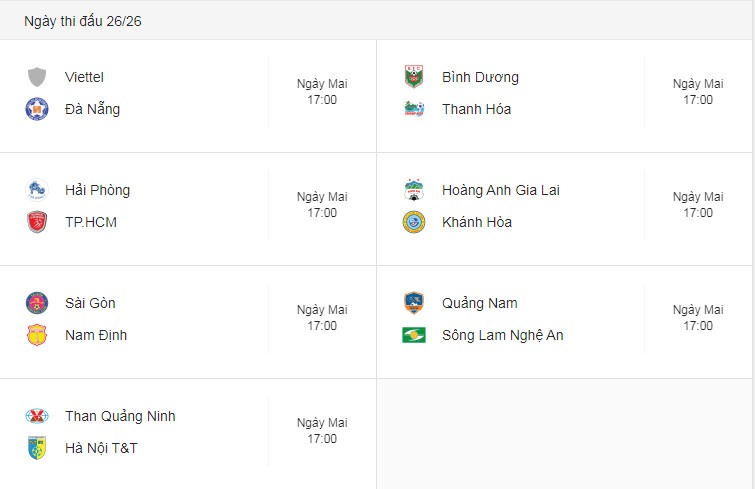
Task: Open the Viettel team name link
Action: tap(84, 77)
